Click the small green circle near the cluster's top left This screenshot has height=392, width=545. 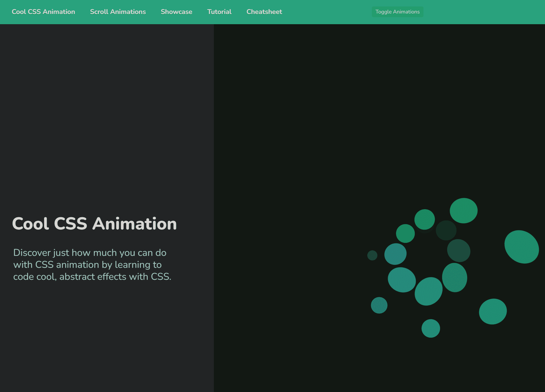(405, 234)
